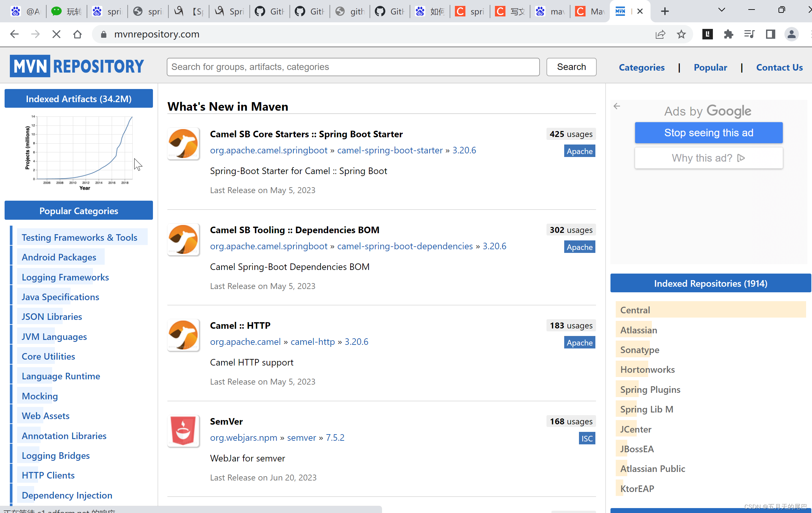The width and height of the screenshot is (812, 513).
Task: Open the Spring Plugins repository
Action: 650,390
